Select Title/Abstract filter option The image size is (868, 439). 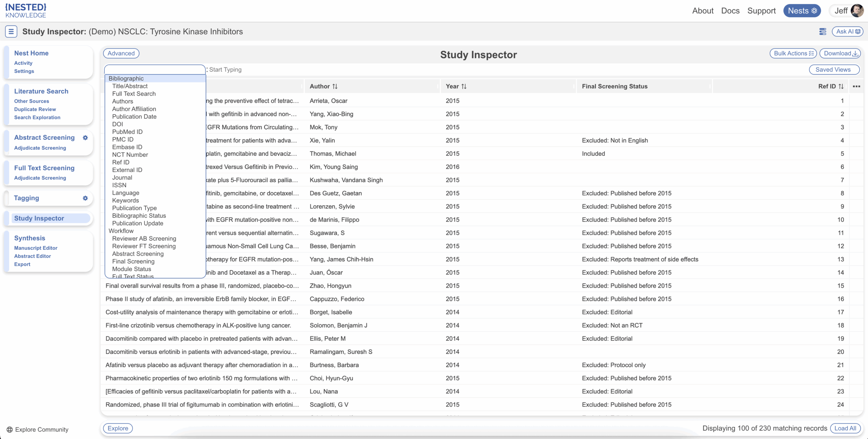[130, 86]
